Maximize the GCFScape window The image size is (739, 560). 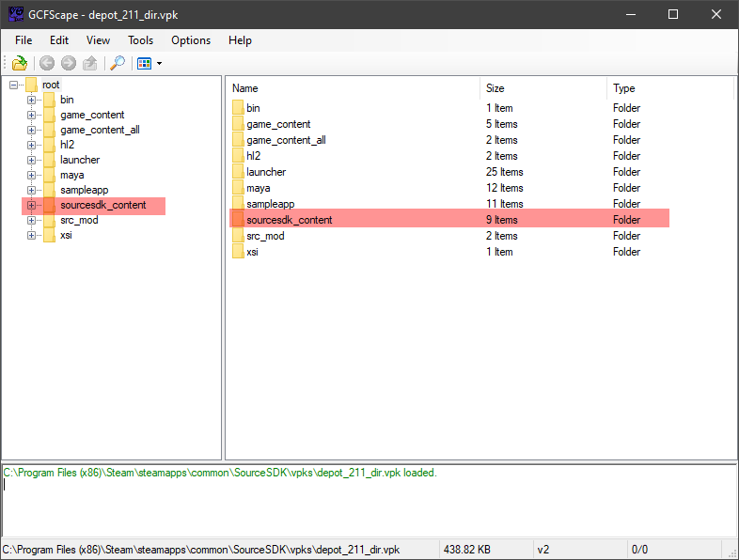tap(673, 14)
